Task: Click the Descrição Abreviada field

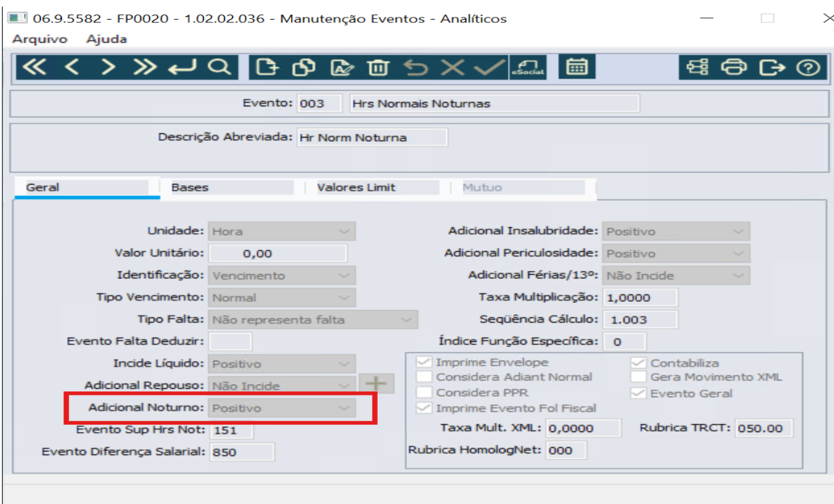Action: 373,137
